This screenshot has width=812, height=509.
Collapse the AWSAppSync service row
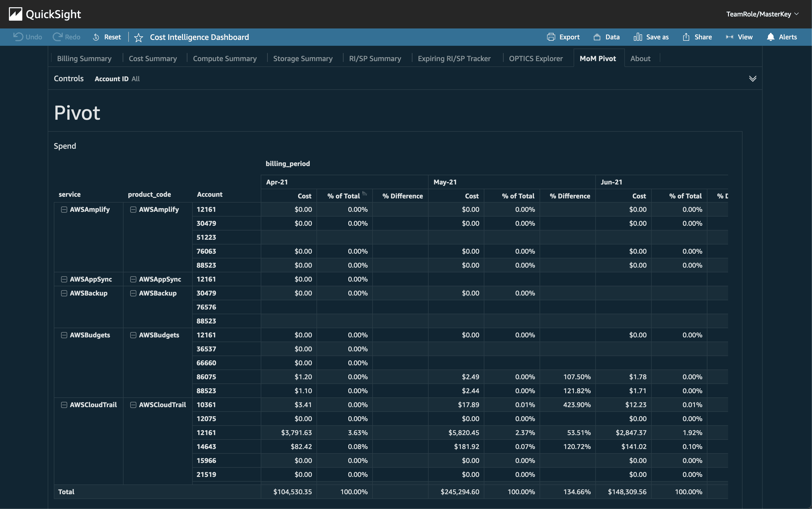(x=64, y=279)
